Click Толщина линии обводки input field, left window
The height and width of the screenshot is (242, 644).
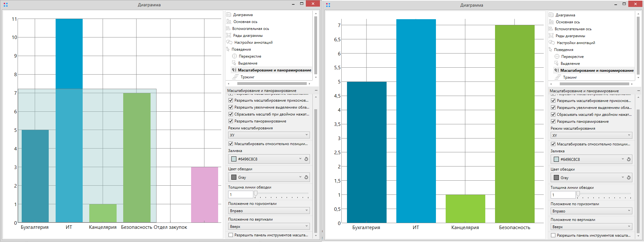pyautogui.click(x=240, y=195)
